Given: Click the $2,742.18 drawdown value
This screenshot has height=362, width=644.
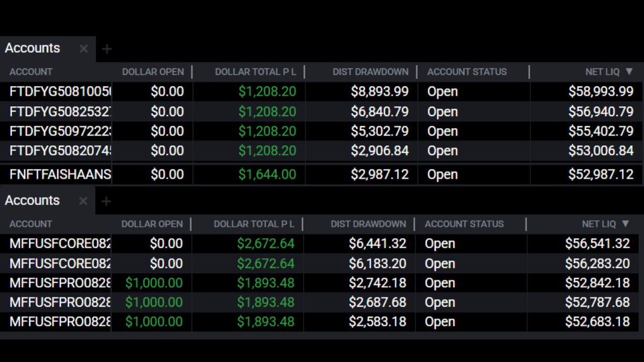Looking at the screenshot, I should (377, 283).
